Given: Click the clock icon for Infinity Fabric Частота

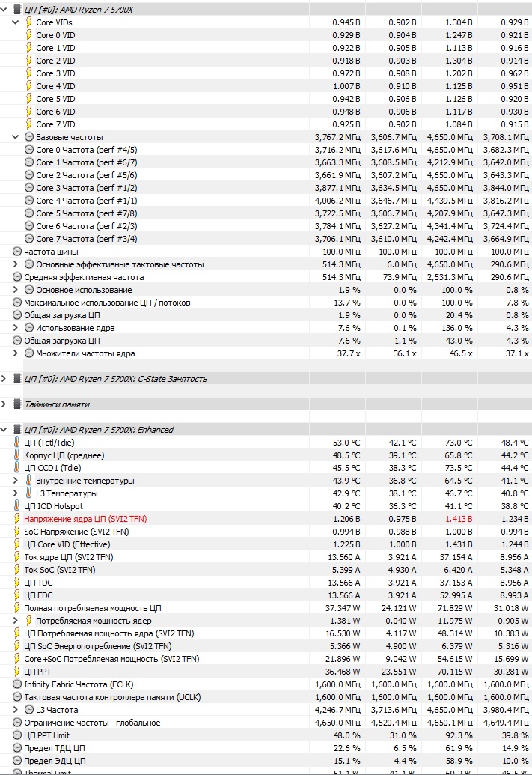Looking at the screenshot, I should pyautogui.click(x=18, y=684).
